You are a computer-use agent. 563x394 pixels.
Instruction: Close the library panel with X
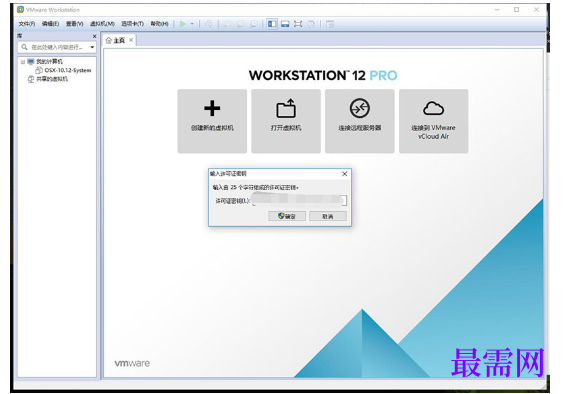94,36
